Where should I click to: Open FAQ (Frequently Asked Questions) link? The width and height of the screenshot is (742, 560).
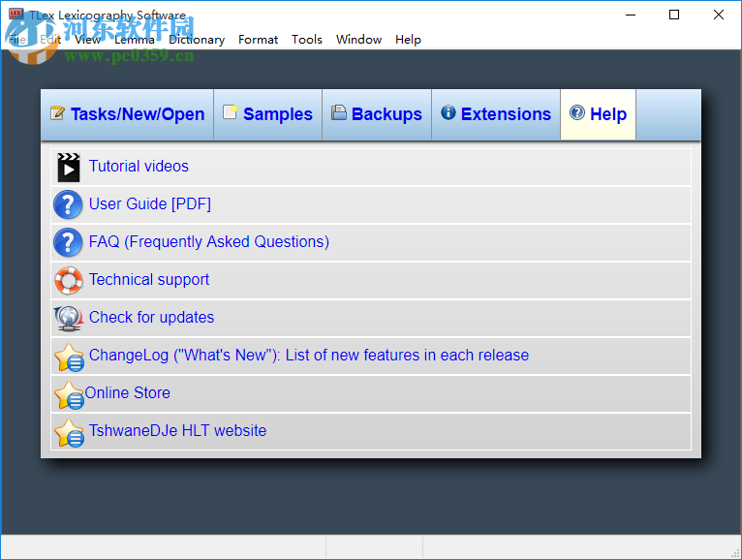pyautogui.click(x=209, y=242)
